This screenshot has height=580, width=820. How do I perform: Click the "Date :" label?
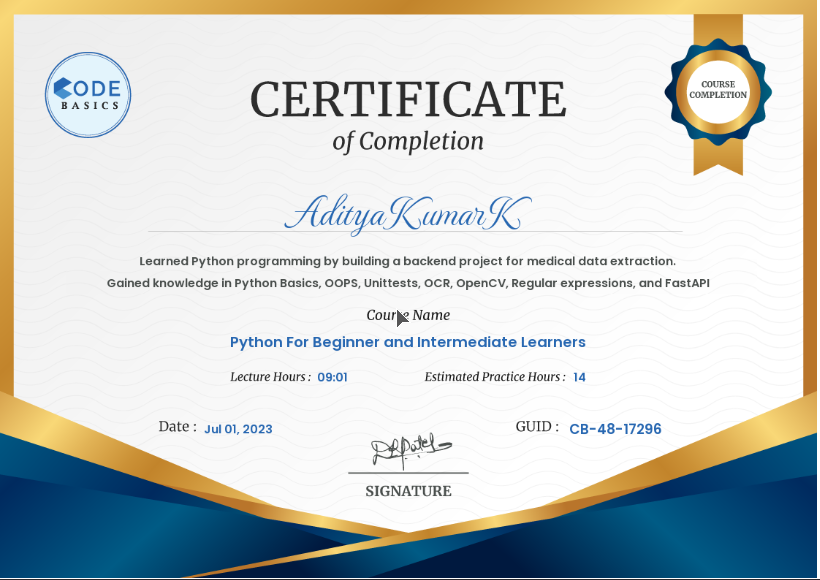click(178, 427)
